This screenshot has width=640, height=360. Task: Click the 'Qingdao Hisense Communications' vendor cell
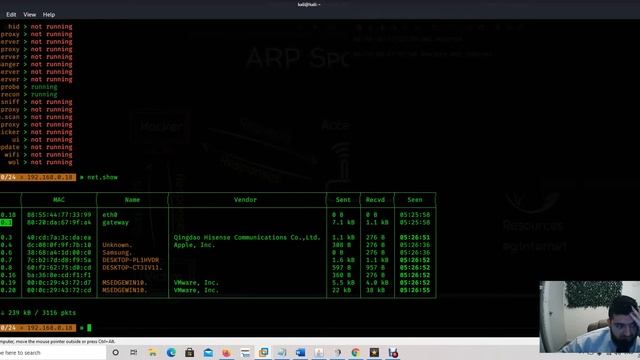coord(247,238)
